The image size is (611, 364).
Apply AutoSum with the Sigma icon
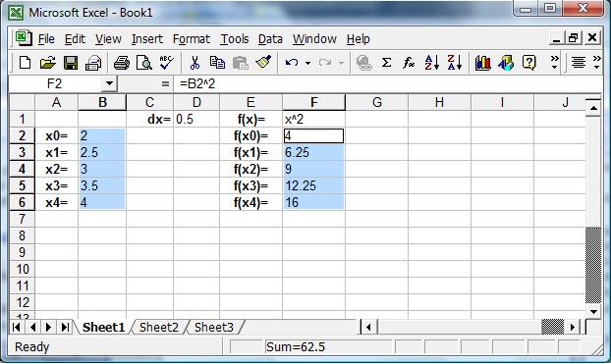386,62
